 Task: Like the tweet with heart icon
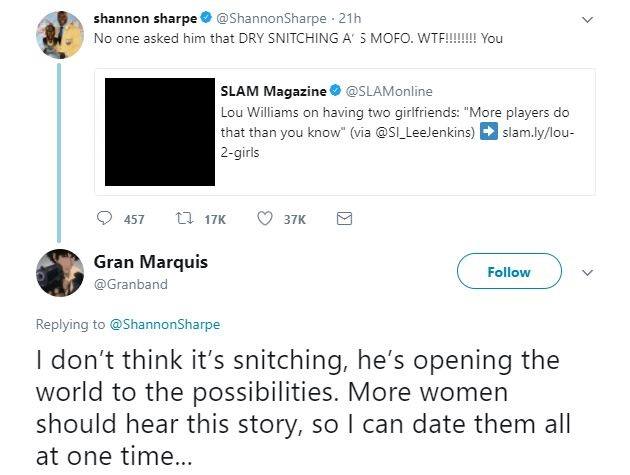(265, 218)
